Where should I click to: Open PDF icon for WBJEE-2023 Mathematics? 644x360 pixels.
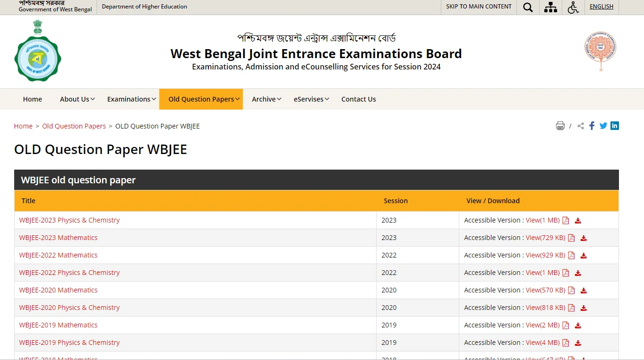click(x=571, y=238)
